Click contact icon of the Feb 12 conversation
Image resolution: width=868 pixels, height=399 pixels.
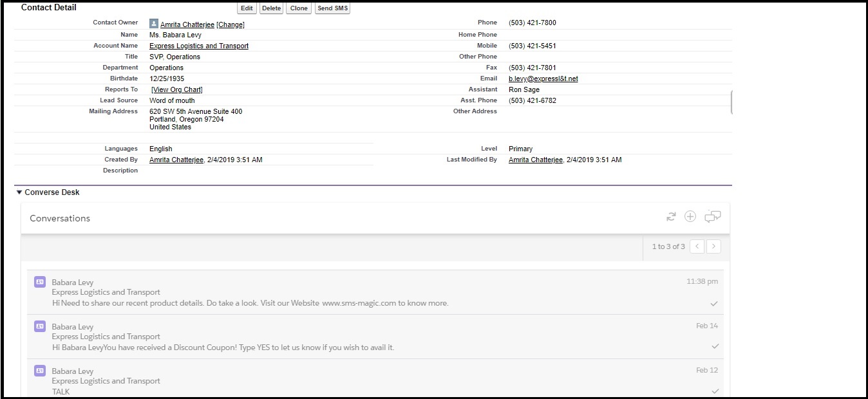(x=39, y=371)
